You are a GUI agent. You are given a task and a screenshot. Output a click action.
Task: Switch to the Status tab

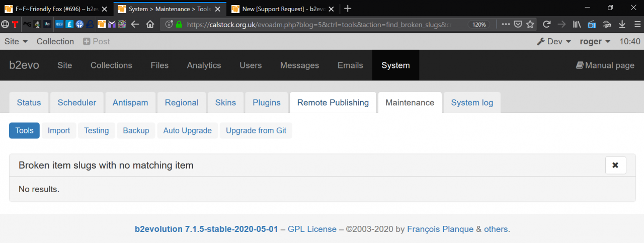pyautogui.click(x=29, y=102)
